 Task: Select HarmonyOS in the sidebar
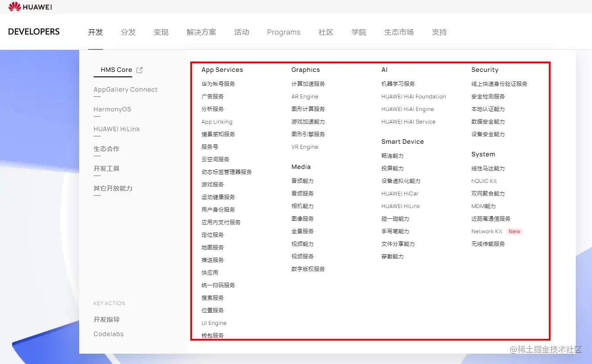click(112, 109)
